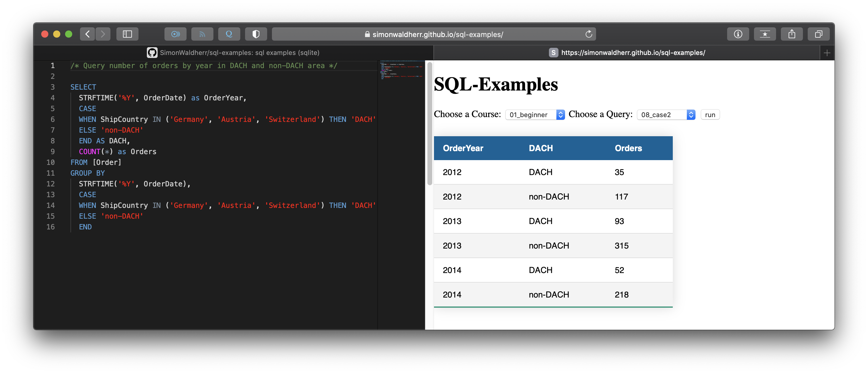Click the forward navigation arrow button
The width and height of the screenshot is (868, 374).
[x=103, y=34]
